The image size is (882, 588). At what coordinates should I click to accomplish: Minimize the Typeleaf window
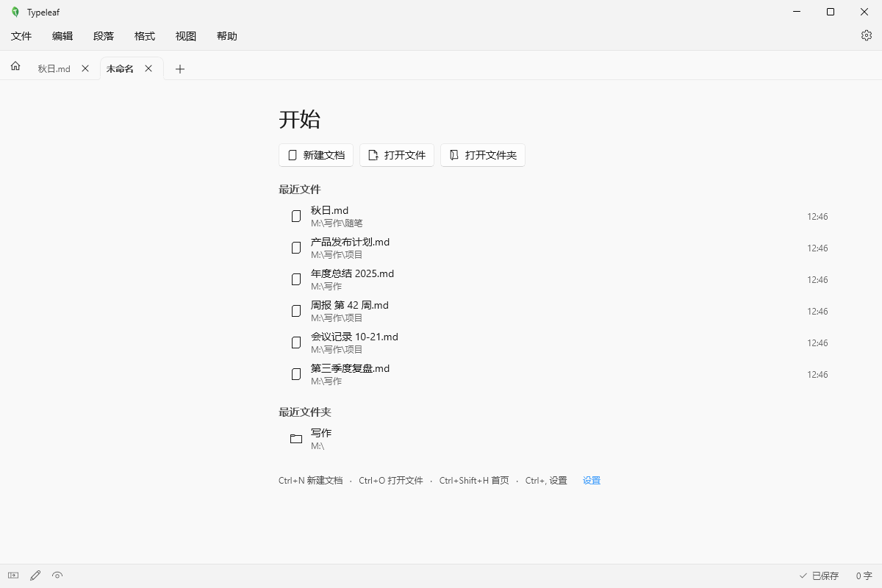click(797, 12)
